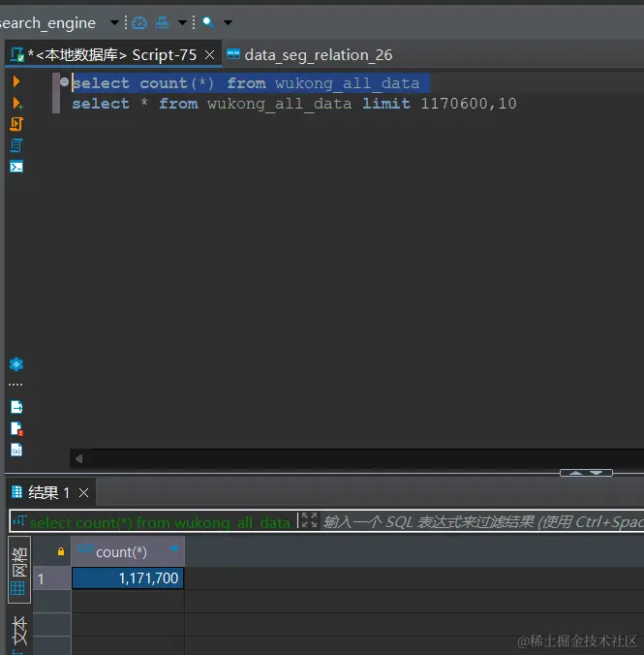Click the output panel document icon
Screen dimensions: 644x655
point(16,407)
